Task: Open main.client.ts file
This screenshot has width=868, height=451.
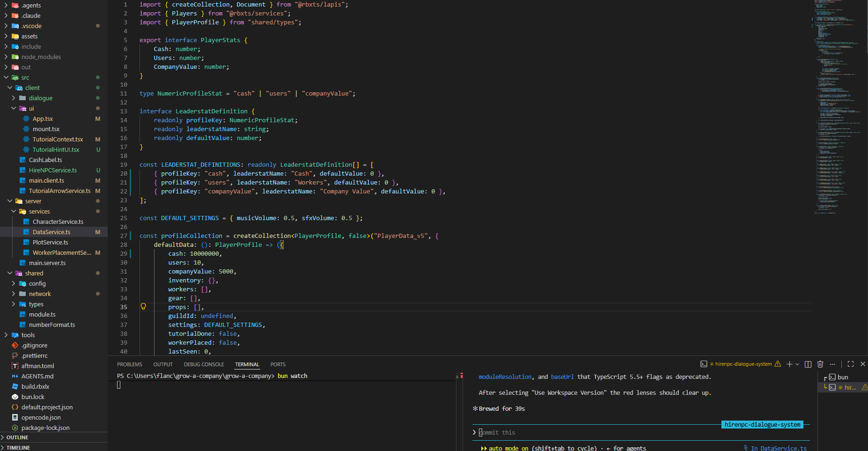Action: point(46,180)
